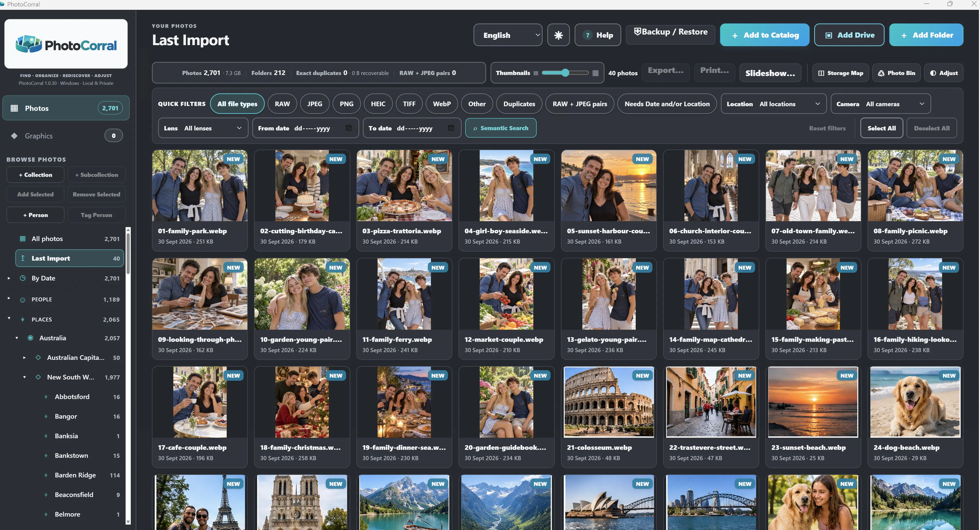980x530 pixels.
Task: Click the Photos grid icon in sidebar
Action: (14, 108)
